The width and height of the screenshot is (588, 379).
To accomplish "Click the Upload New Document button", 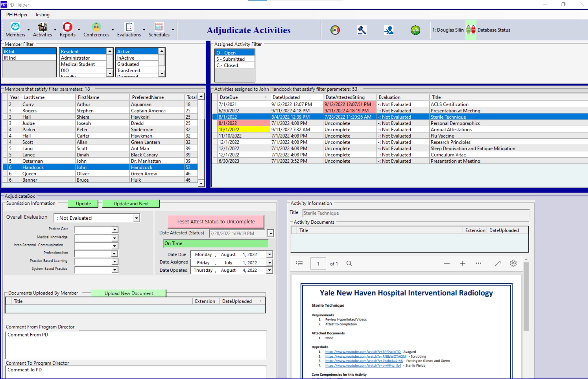I will 129,293.
